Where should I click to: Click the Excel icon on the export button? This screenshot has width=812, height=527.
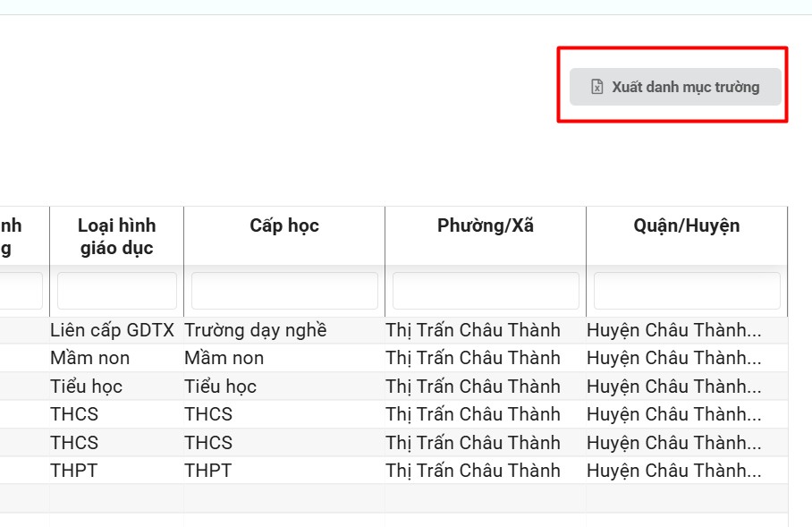[x=597, y=87]
